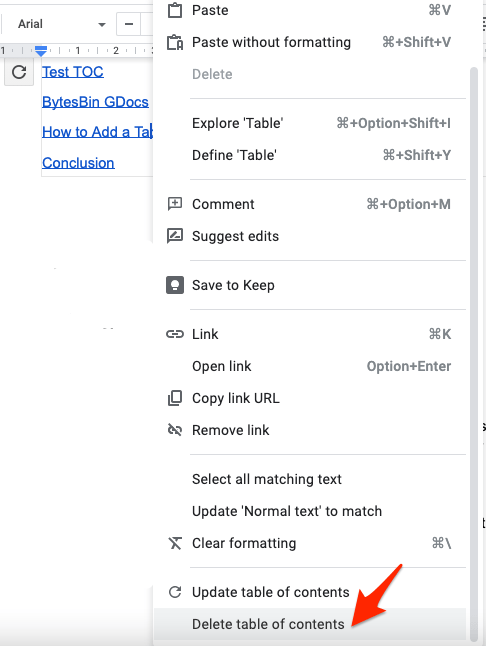Decrease font size with minus button

tap(129, 24)
